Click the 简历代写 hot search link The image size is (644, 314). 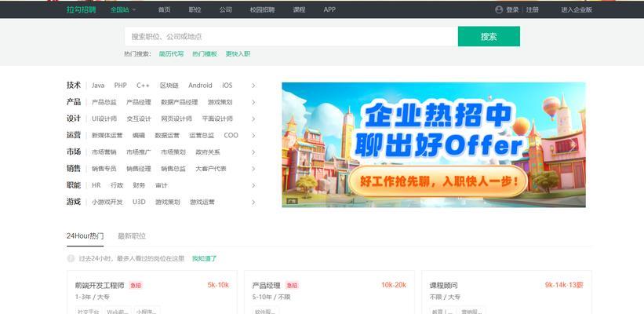click(x=171, y=54)
